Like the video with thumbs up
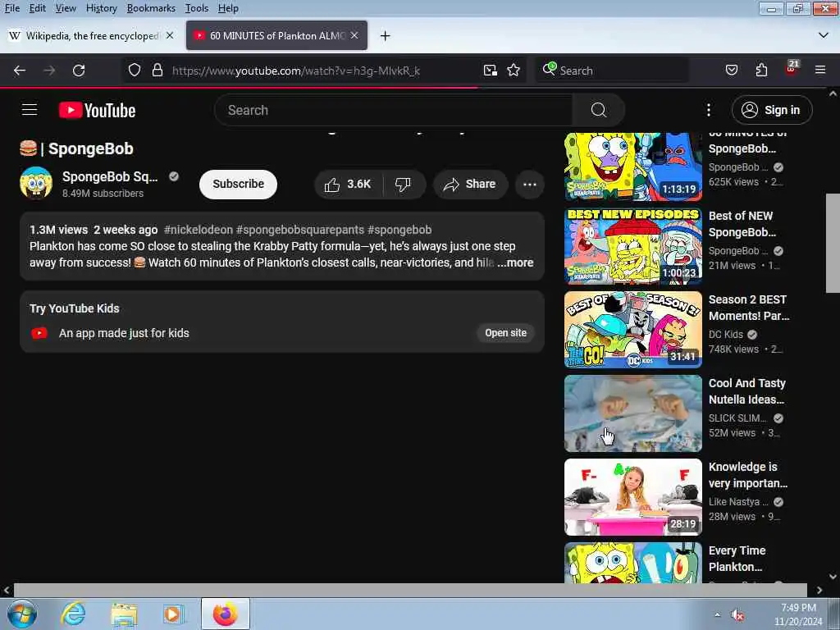Viewport: 840px width, 630px height. [348, 185]
